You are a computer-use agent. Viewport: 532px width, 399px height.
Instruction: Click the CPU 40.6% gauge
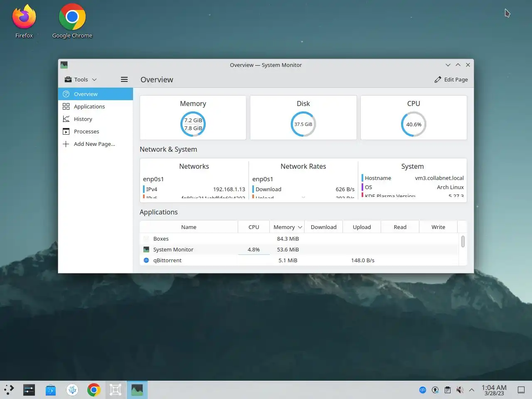click(x=414, y=124)
